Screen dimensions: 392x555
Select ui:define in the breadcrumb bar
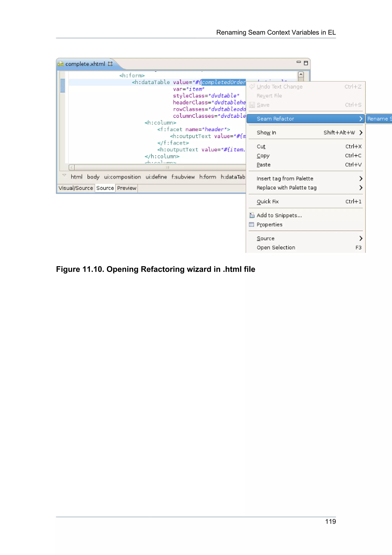tap(156, 177)
